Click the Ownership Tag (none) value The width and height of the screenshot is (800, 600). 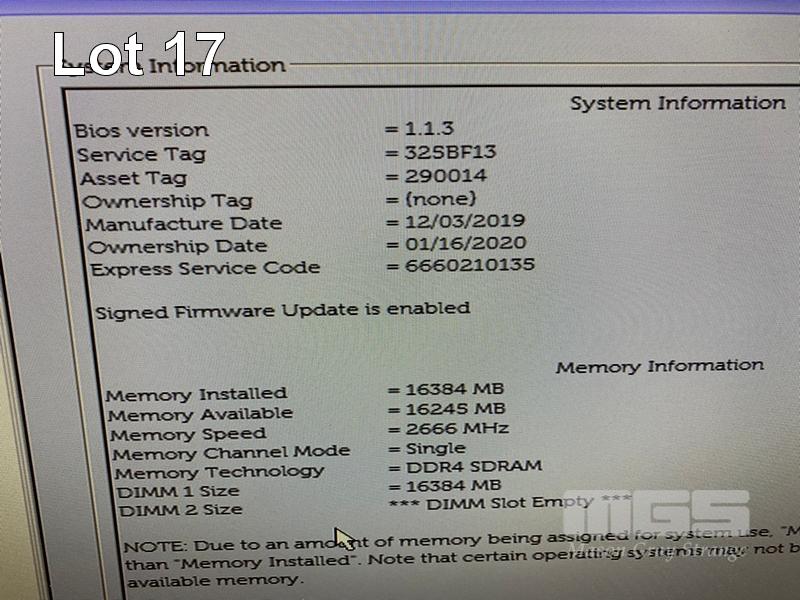pyautogui.click(x=441, y=198)
